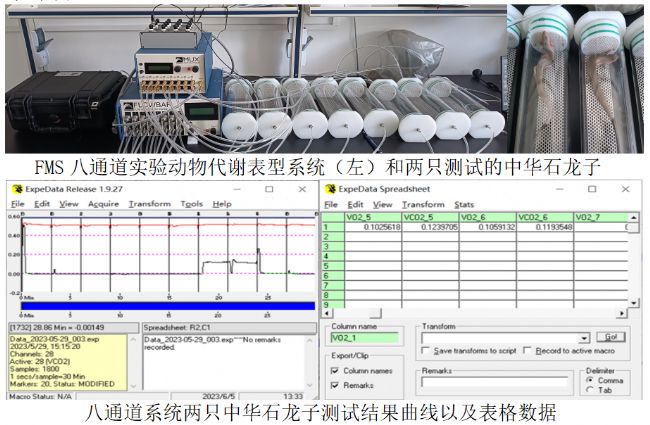This screenshot has height=425, width=650.
Task: Select the VO2_6 column header
Action: pyautogui.click(x=488, y=217)
